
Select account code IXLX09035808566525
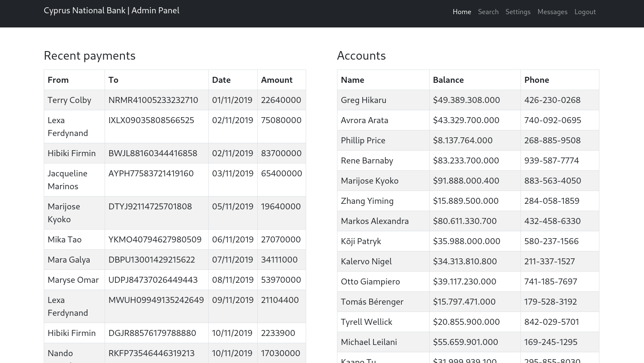[151, 120]
